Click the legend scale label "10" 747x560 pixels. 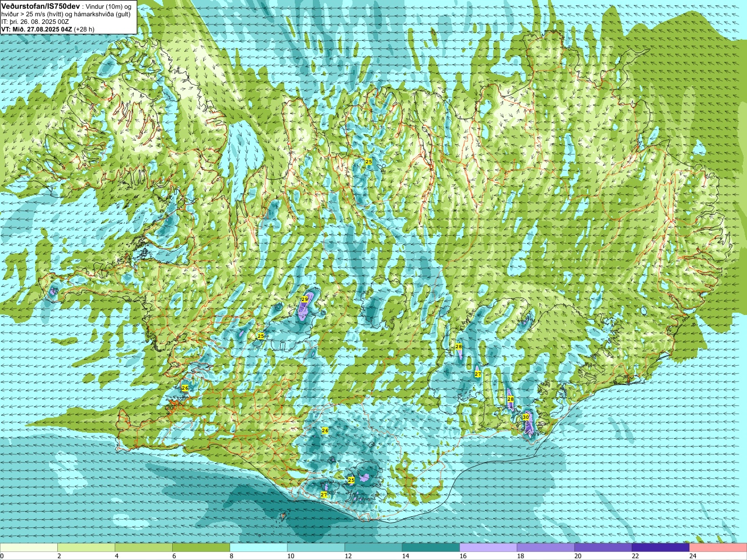[x=290, y=556]
